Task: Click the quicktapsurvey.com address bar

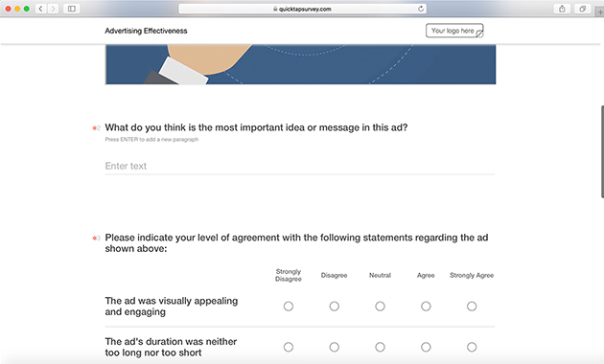Action: pyautogui.click(x=302, y=9)
